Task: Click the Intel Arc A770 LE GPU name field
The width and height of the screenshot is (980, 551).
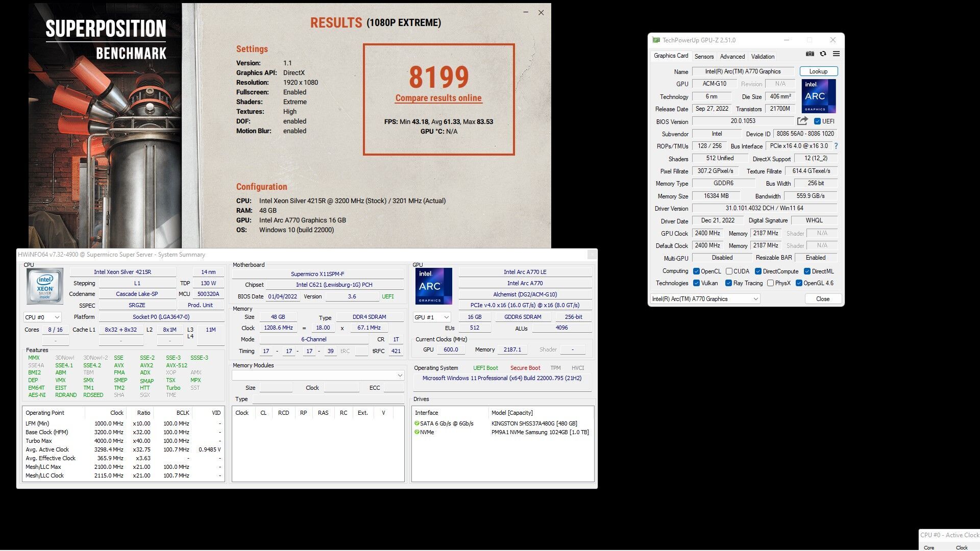Action: coord(525,272)
